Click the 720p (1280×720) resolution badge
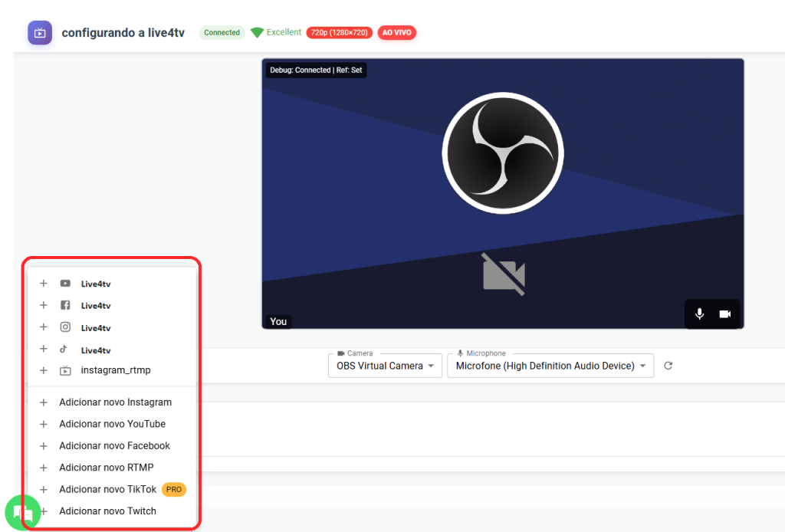Screen dimensions: 785x532 340,32
